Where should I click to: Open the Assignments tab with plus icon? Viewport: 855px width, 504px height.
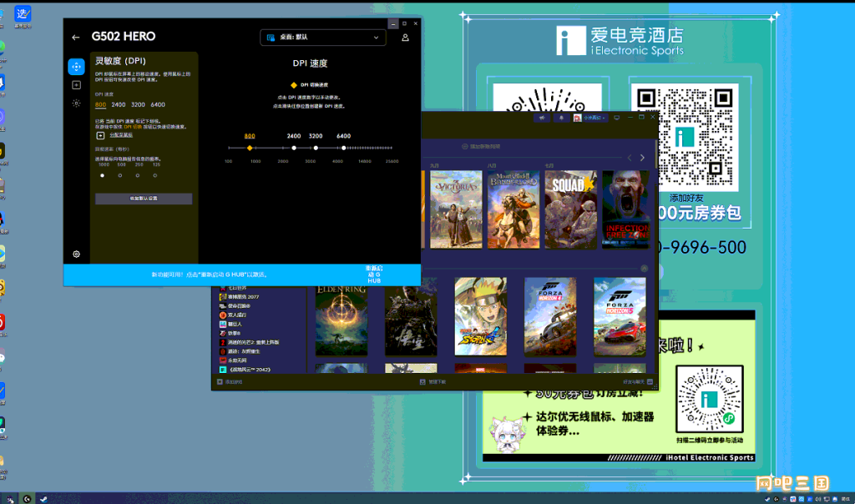pos(76,85)
